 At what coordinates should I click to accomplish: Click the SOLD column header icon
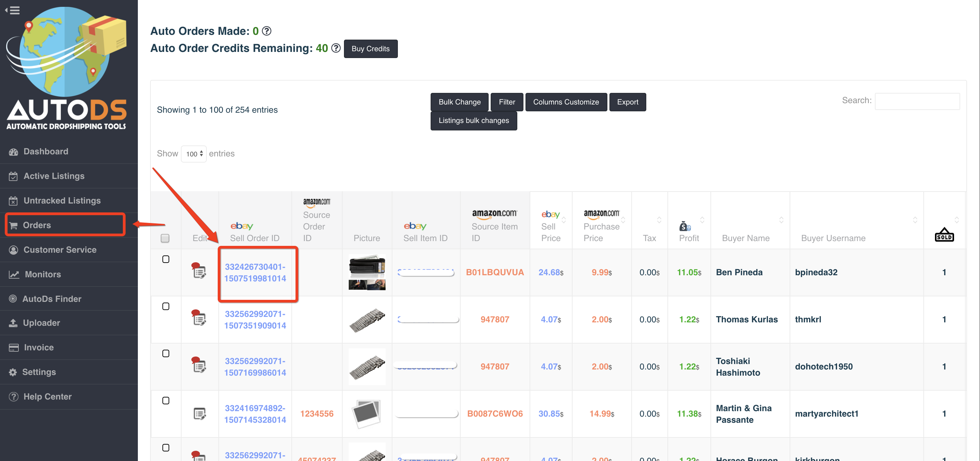pos(944,235)
